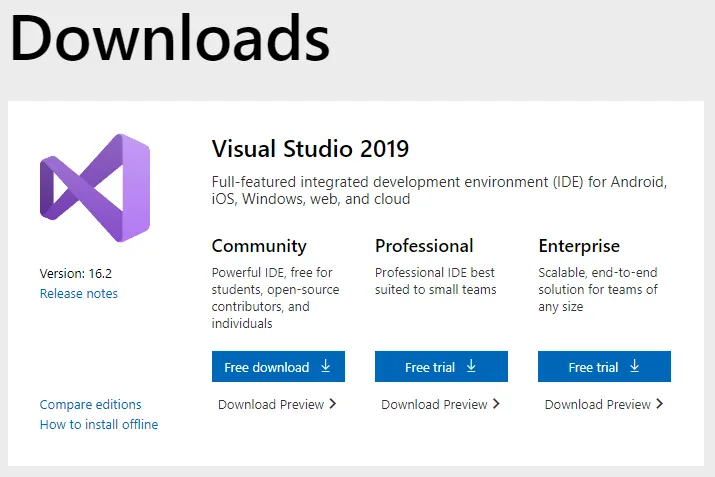
Task: Click the download arrow icon on Enterprise Free trial
Action: [635, 366]
